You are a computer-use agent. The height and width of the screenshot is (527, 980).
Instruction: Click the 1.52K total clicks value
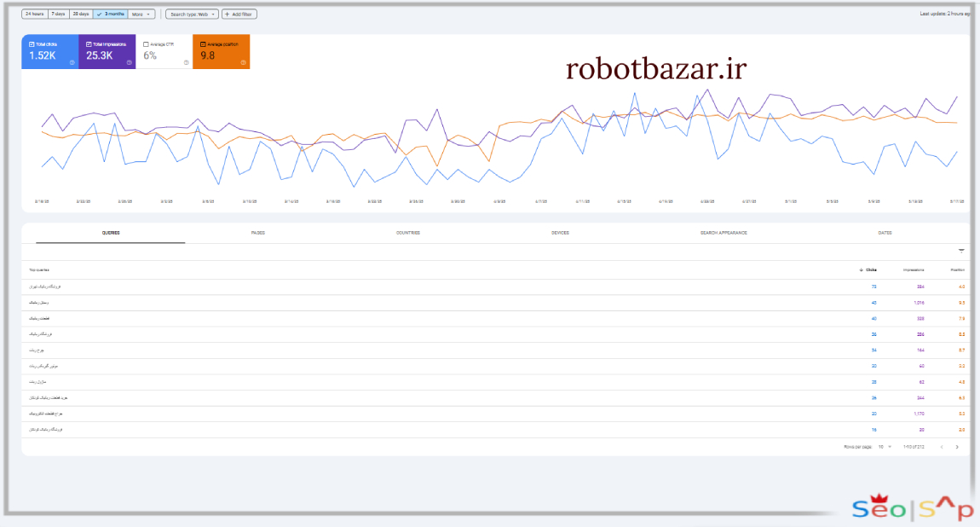43,55
